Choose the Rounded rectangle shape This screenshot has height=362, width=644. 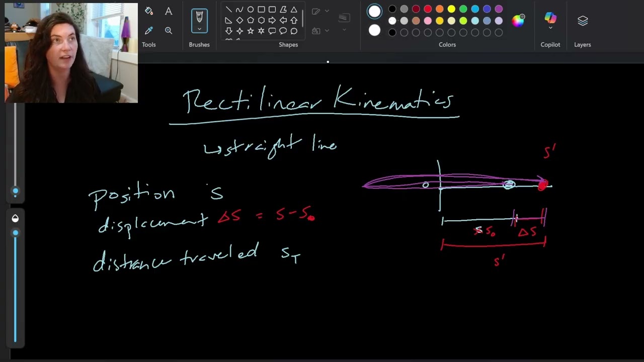tap(272, 10)
